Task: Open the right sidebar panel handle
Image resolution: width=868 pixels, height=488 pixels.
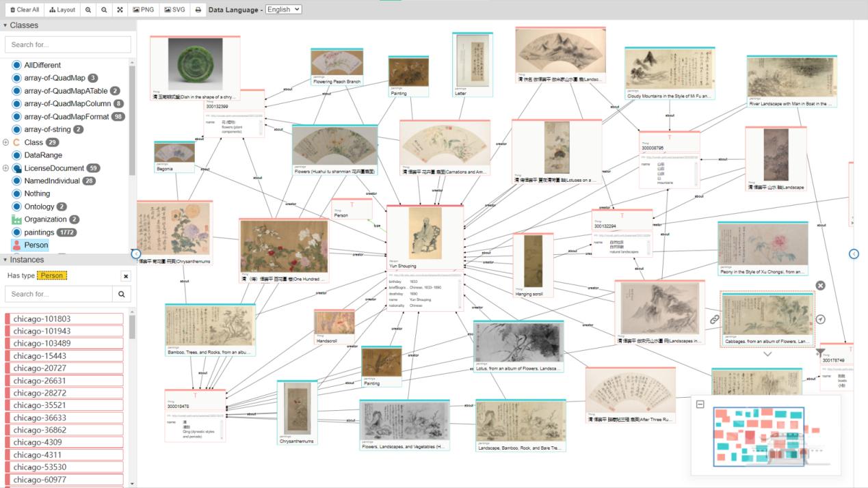Action: point(854,254)
